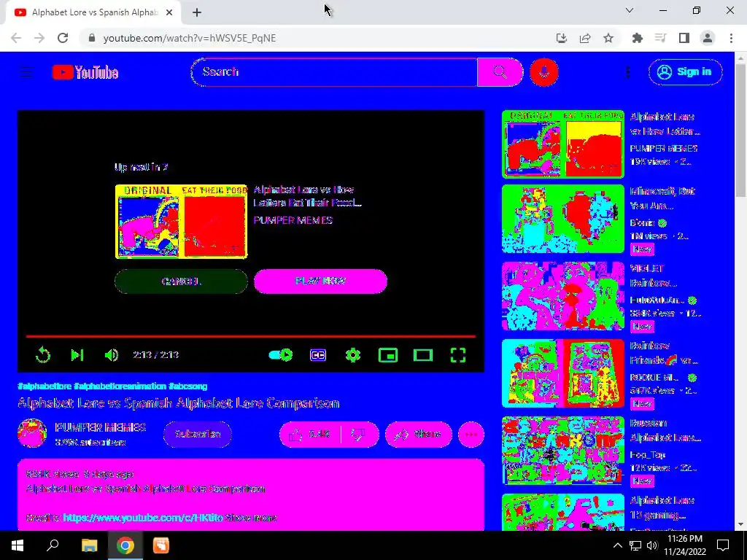The image size is (747, 560).
Task: Open Windows taskbar search
Action: (53, 545)
